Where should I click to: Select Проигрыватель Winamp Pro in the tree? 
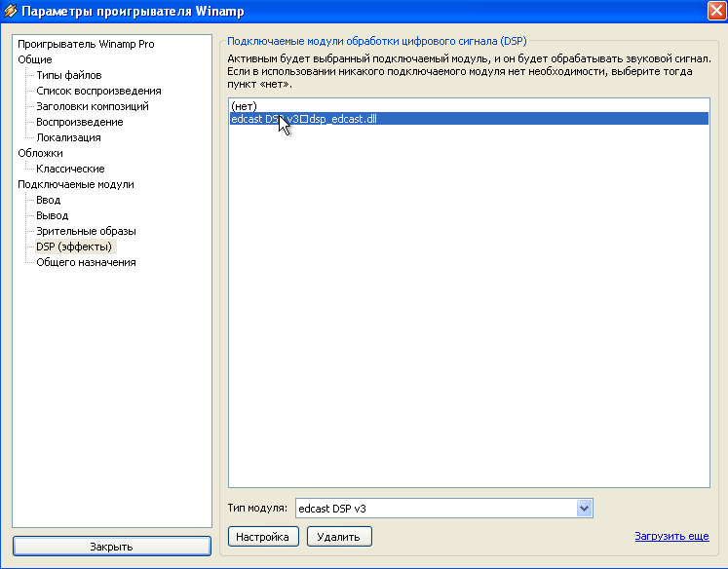click(x=86, y=44)
